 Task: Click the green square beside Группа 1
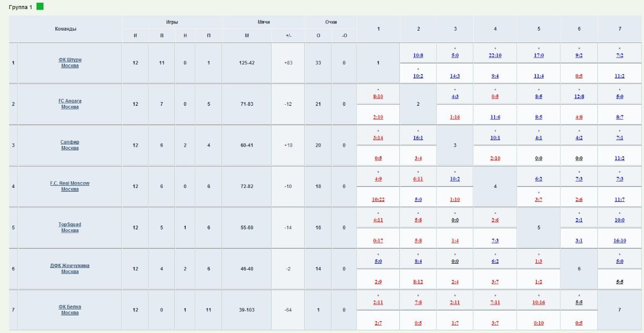(x=40, y=6)
